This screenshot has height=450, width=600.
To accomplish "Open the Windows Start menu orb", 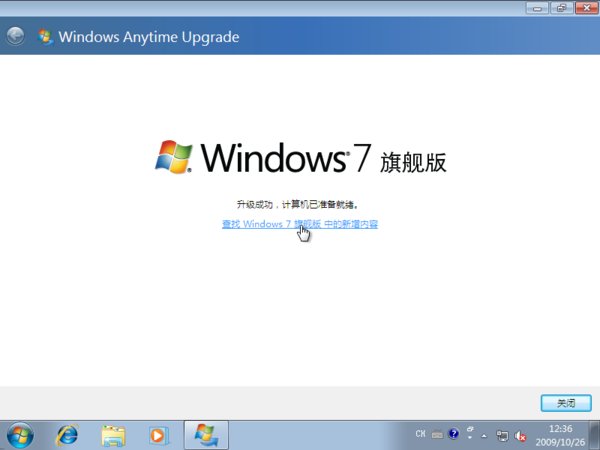I will [x=20, y=435].
